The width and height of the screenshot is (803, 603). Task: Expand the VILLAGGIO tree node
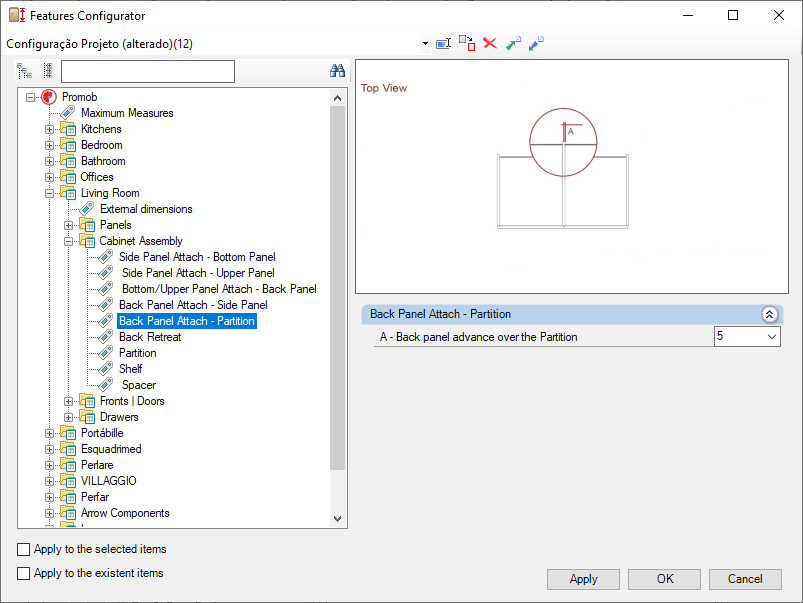(49, 481)
